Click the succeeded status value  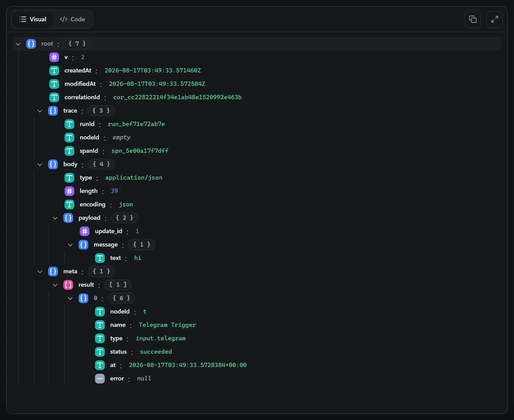(156, 352)
